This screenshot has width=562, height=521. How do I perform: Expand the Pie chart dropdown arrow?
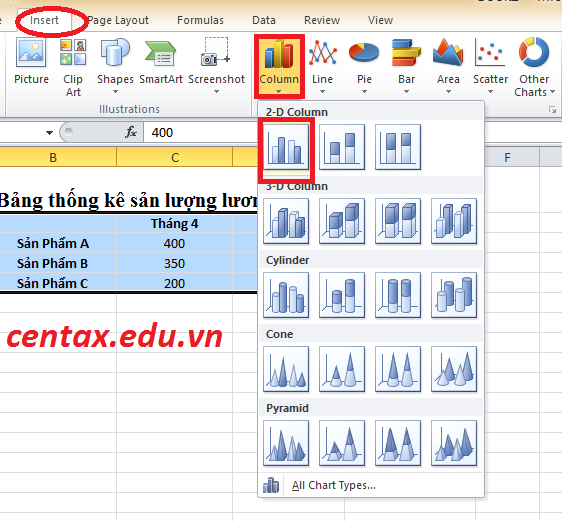click(x=364, y=92)
